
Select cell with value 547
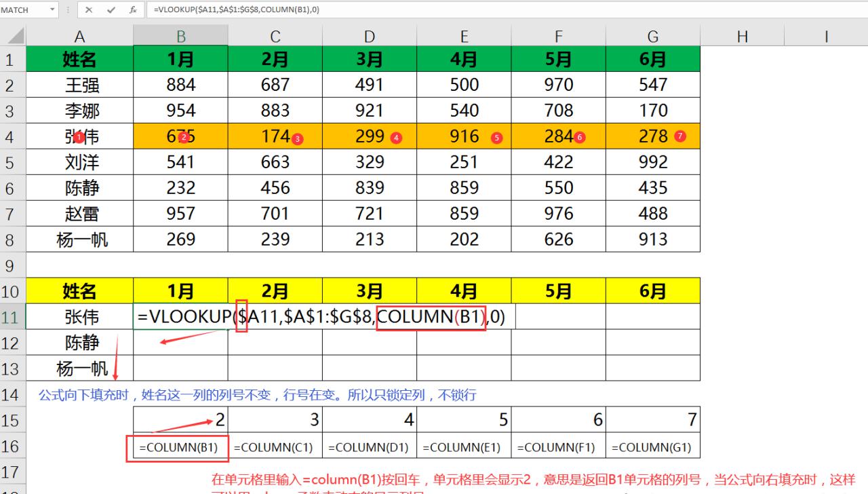pos(653,85)
